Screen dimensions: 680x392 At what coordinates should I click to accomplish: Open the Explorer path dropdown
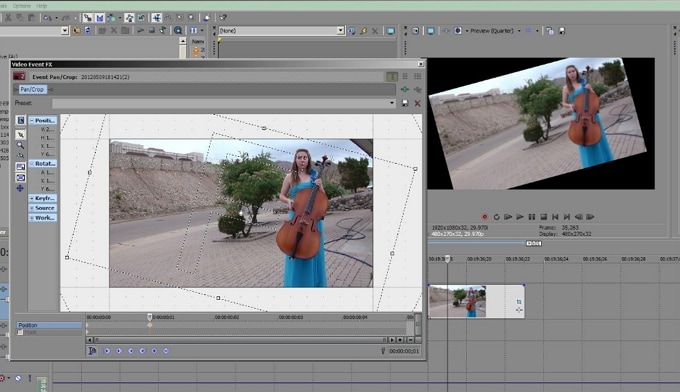pyautogui.click(x=65, y=31)
